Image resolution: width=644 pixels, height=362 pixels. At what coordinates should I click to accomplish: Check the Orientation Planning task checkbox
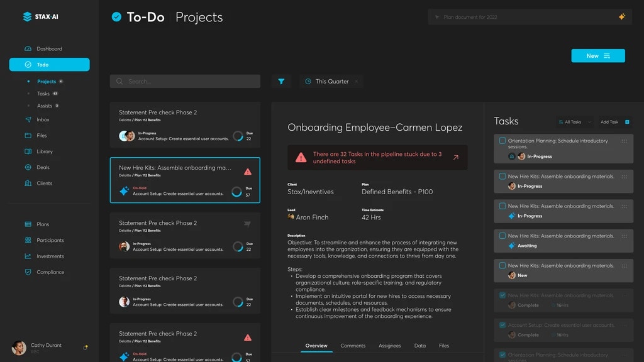502,141
